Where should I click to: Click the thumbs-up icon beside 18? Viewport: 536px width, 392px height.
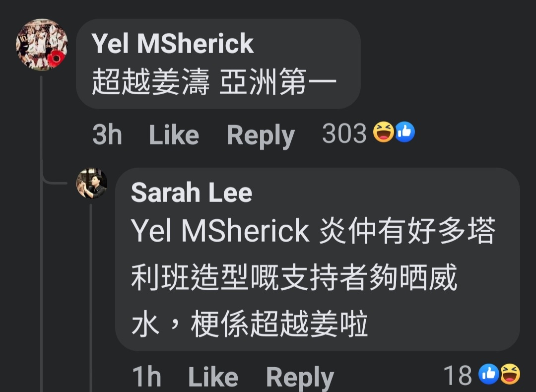tap(489, 374)
